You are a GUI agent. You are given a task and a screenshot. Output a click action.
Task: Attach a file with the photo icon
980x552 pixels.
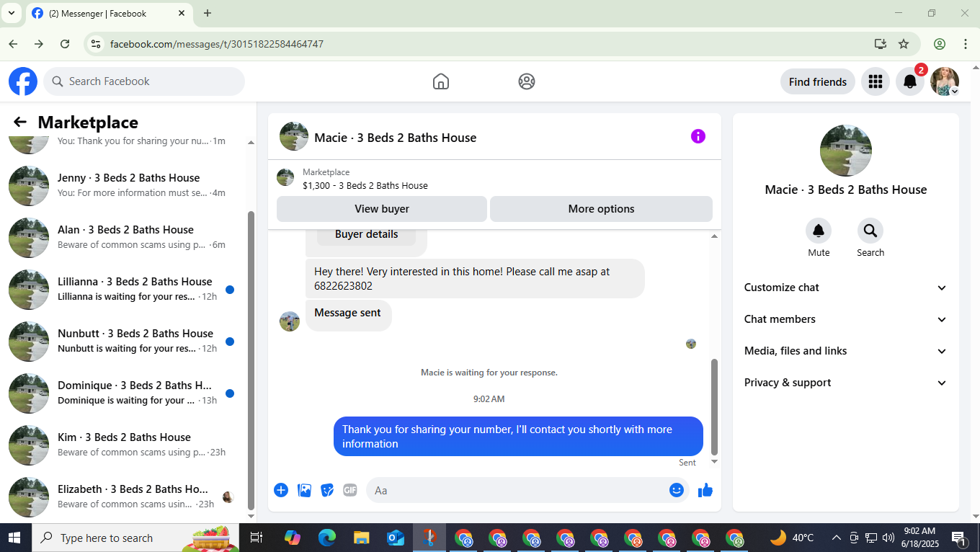(305, 490)
